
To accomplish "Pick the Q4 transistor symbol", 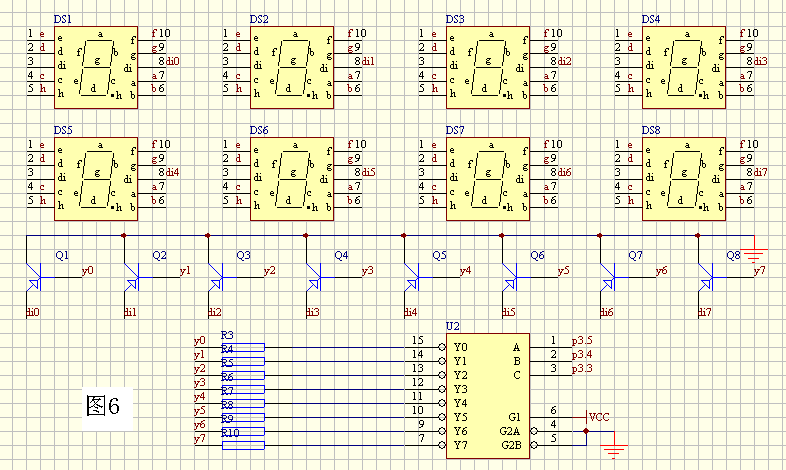I will tap(316, 277).
